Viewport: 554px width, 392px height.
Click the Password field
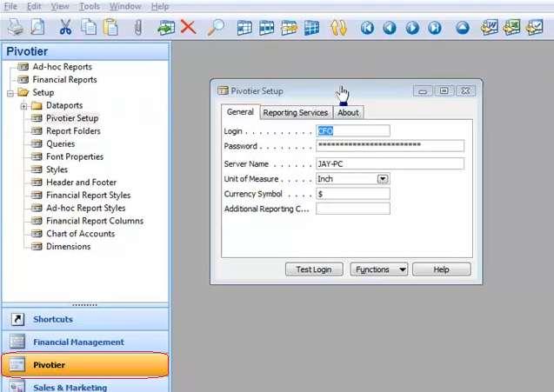click(390, 146)
